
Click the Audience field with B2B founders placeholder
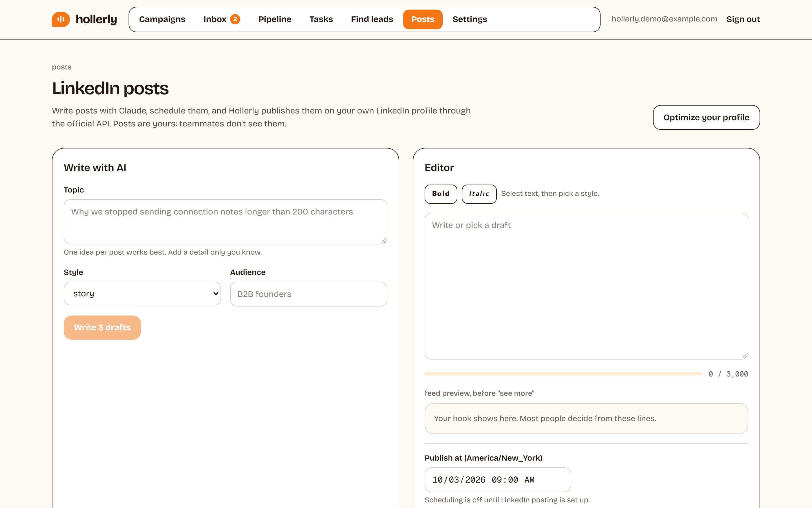(x=308, y=294)
